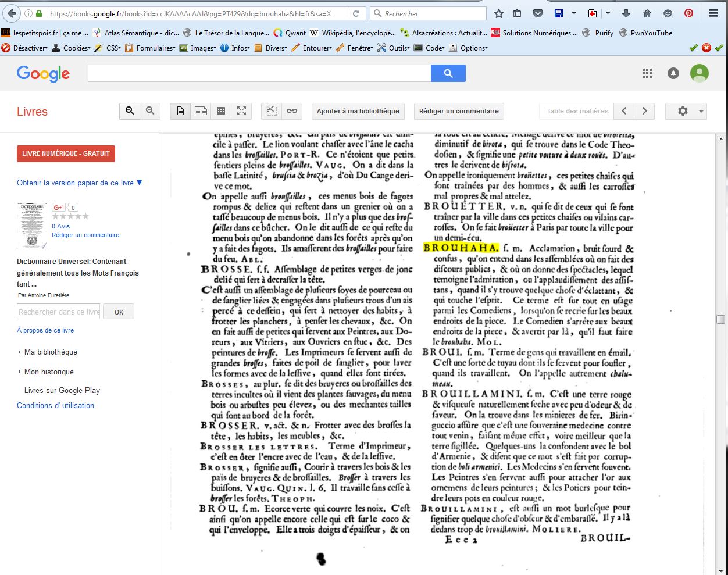Image resolution: width=728 pixels, height=575 pixels.
Task: Open the Google apps grid
Action: 647,73
